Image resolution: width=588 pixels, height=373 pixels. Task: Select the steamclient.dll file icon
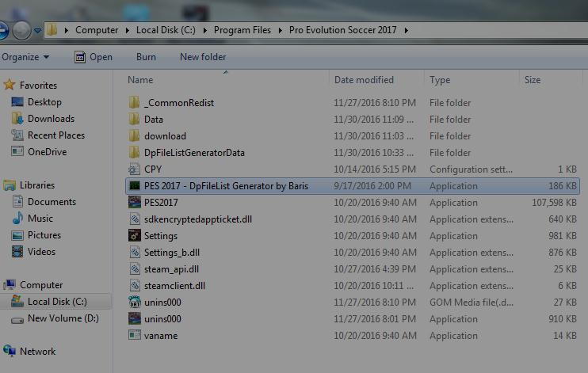pos(134,285)
